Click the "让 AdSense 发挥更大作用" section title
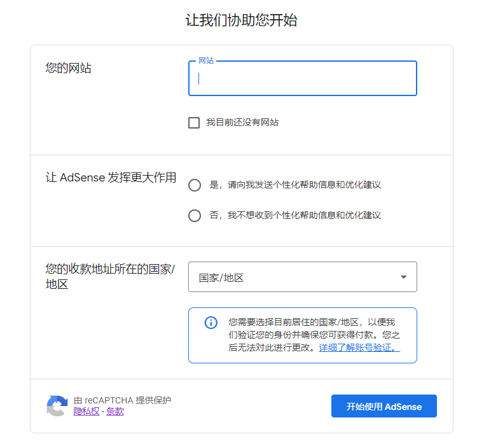This screenshot has width=484, height=448. [111, 178]
